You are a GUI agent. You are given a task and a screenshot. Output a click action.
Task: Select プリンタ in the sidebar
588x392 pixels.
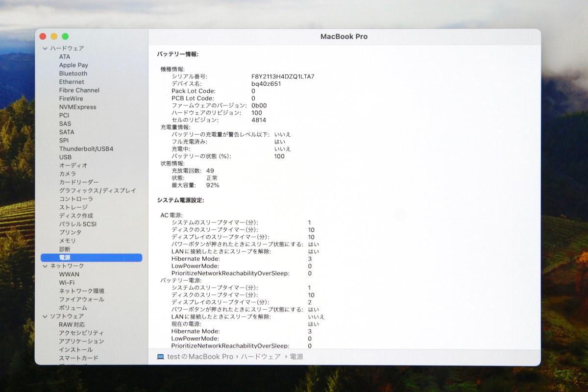tap(71, 232)
